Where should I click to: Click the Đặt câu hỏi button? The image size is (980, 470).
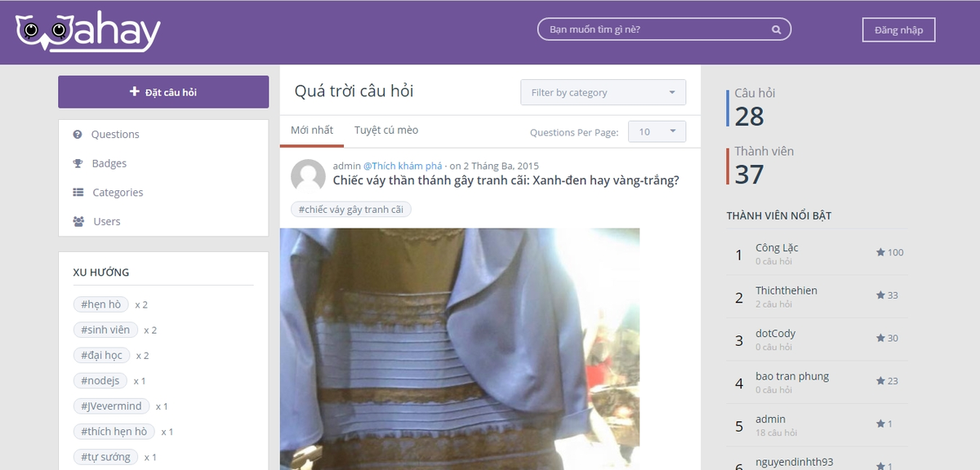pyautogui.click(x=163, y=92)
